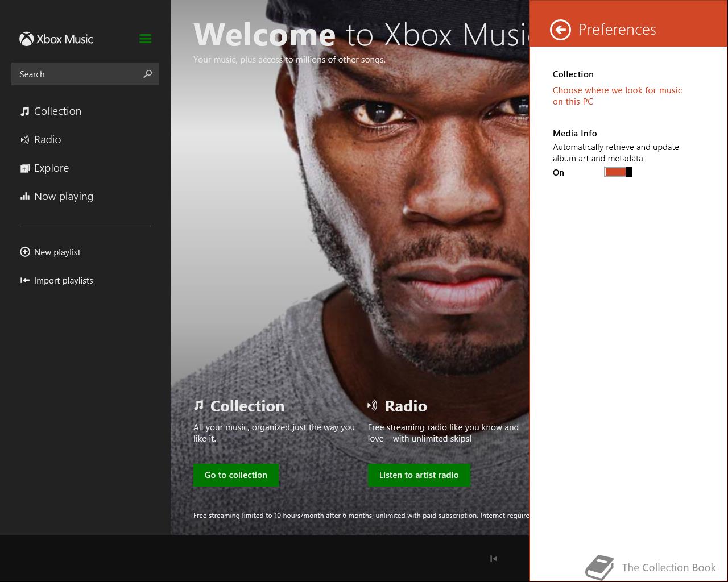Click the Collection heading note icon in welcome area

click(198, 405)
